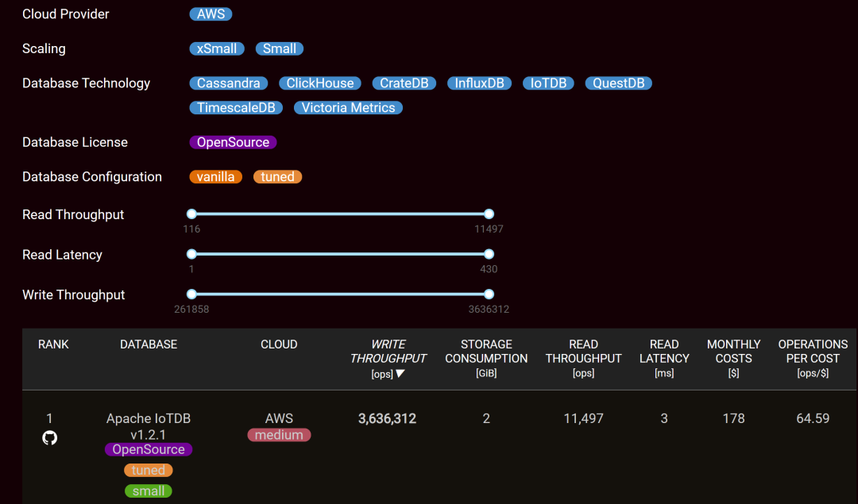Screen dimensions: 858x504
Task: Toggle the OpenSource license filter
Action: coord(233,142)
